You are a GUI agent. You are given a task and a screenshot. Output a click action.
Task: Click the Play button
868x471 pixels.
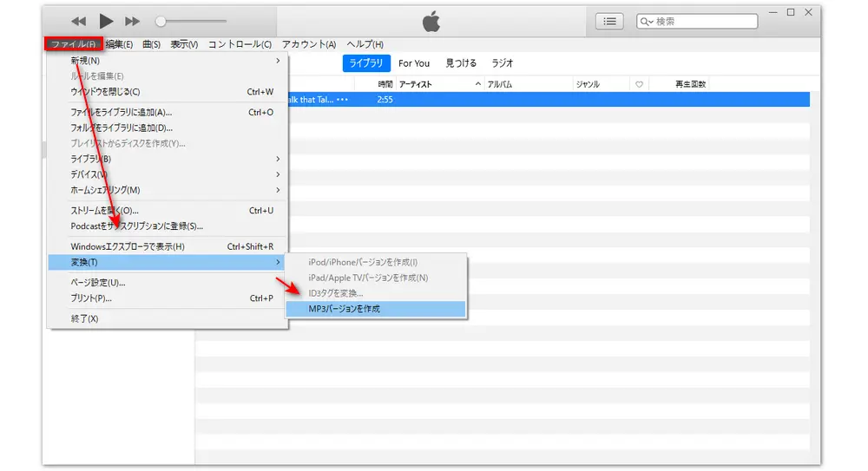[106, 21]
